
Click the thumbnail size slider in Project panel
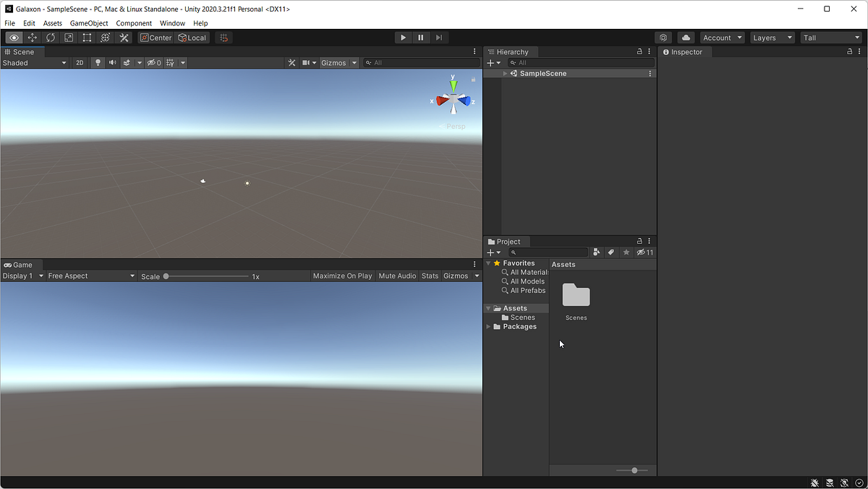(634, 469)
